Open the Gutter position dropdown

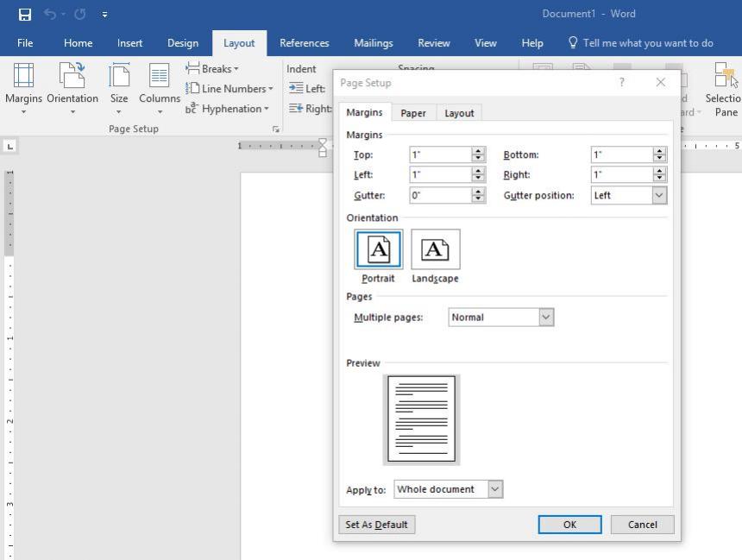[x=629, y=195]
